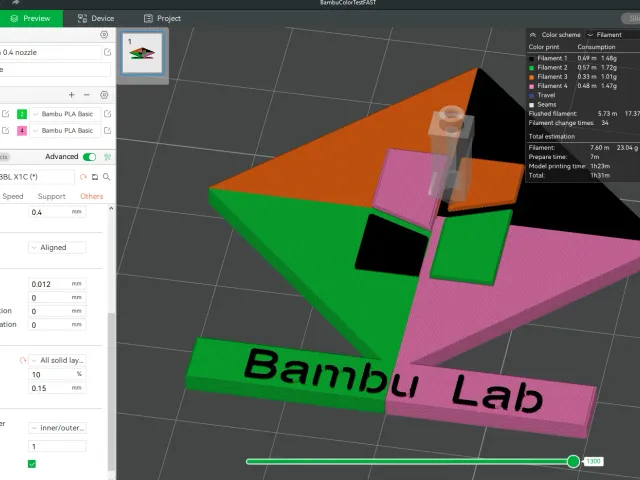Open Bambu PLA Basic dropdown for filament 4

pos(65,131)
